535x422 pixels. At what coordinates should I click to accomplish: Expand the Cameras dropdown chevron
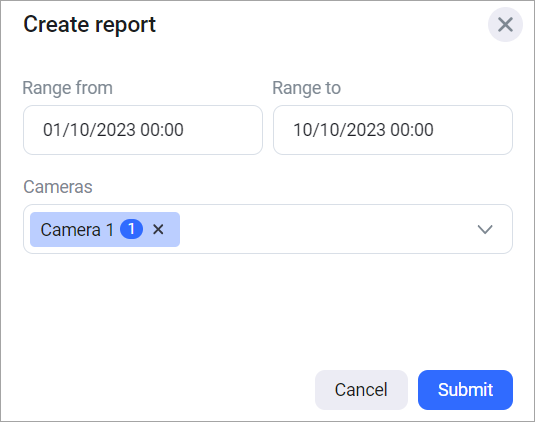point(485,229)
